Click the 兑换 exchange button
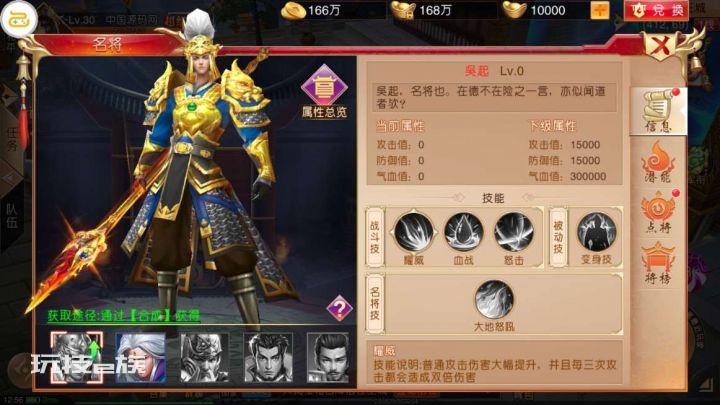Image resolution: width=720 pixels, height=405 pixels. (x=657, y=11)
